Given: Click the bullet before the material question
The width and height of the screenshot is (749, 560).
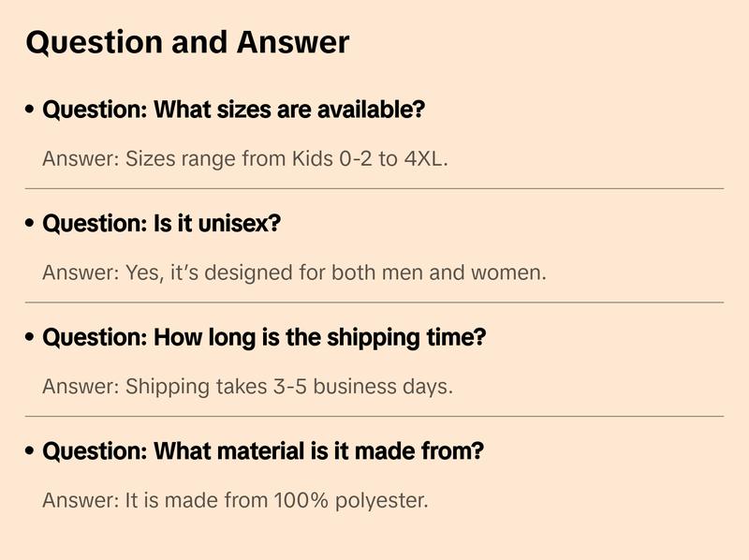Looking at the screenshot, I should (x=31, y=452).
